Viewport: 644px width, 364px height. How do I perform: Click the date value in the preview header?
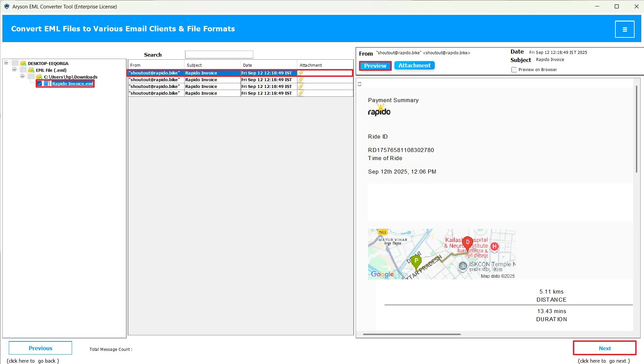click(x=558, y=53)
